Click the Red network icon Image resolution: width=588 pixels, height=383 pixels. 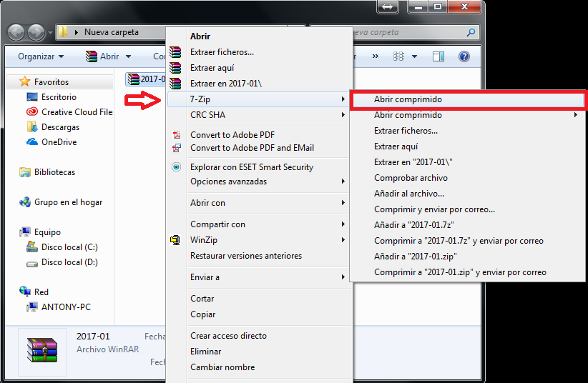(x=25, y=292)
